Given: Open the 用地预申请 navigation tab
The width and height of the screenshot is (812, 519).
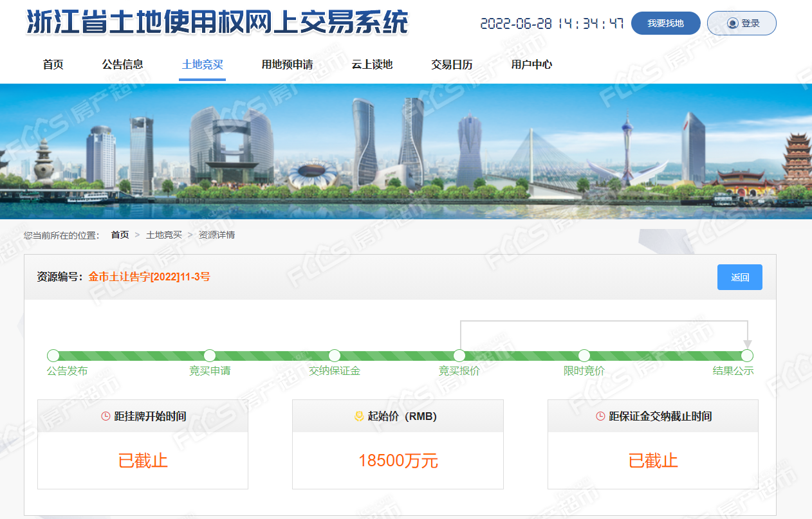Looking at the screenshot, I should 287,64.
